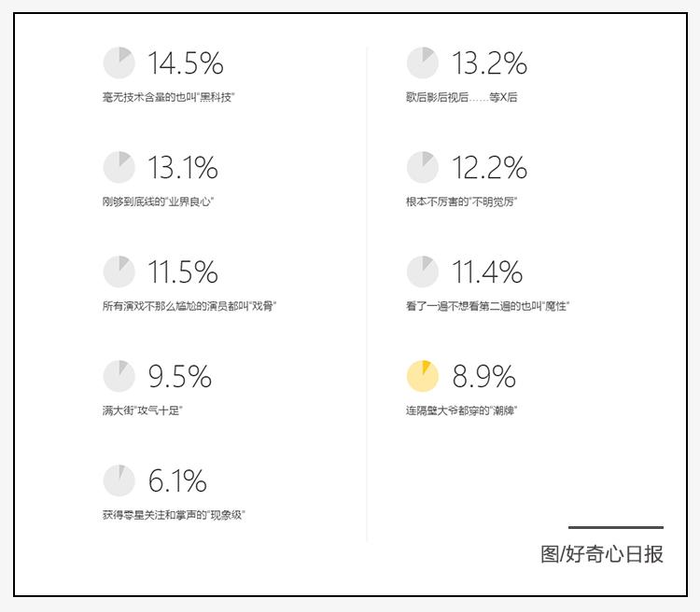Click the 11.5% pie chart icon
This screenshot has height=612, width=700.
(x=119, y=271)
